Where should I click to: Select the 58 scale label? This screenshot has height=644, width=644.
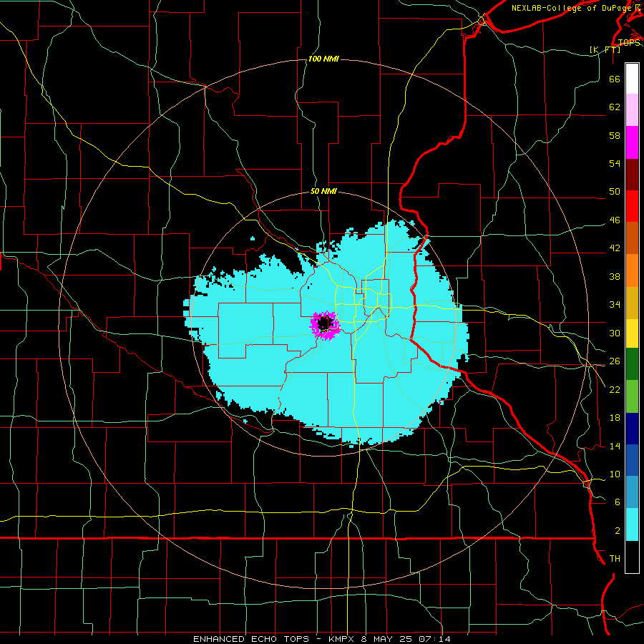click(x=615, y=135)
